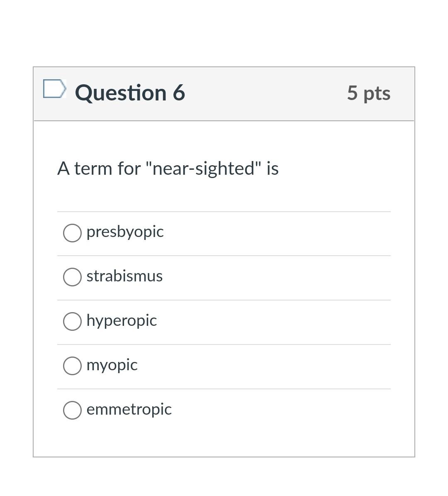Click the word 'Question' in the heading
The height and width of the screenshot is (496, 448).
pos(121,93)
